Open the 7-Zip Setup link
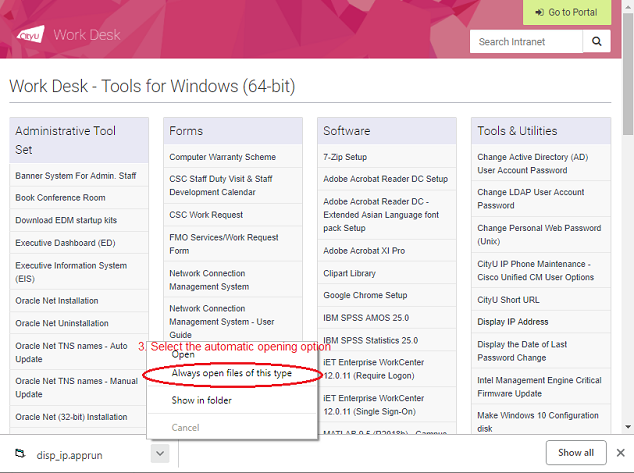The width and height of the screenshot is (634, 473). pos(345,157)
